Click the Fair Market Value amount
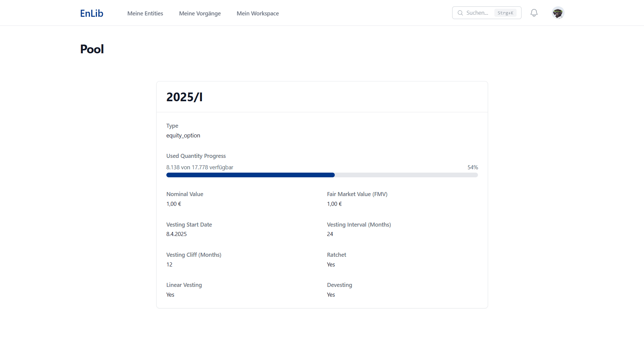Screen dimensions: 644x362 pos(334,204)
